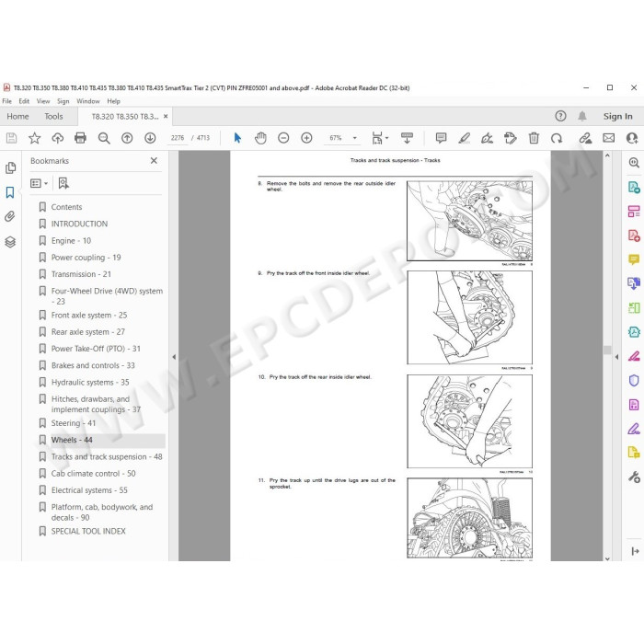Go to previous page arrow icon

click(127, 138)
